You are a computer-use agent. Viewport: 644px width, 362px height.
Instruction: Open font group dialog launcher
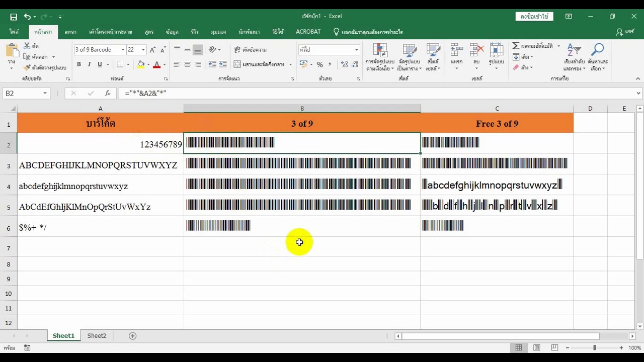click(166, 79)
